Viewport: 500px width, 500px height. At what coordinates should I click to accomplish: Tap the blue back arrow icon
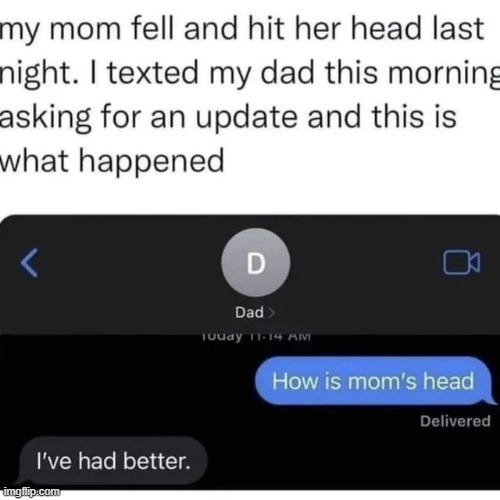[x=29, y=263]
